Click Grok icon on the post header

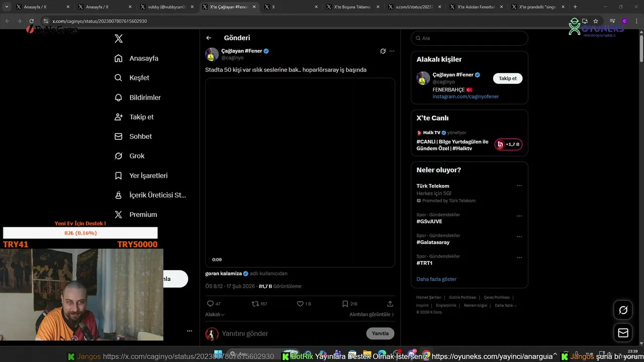[x=383, y=51]
